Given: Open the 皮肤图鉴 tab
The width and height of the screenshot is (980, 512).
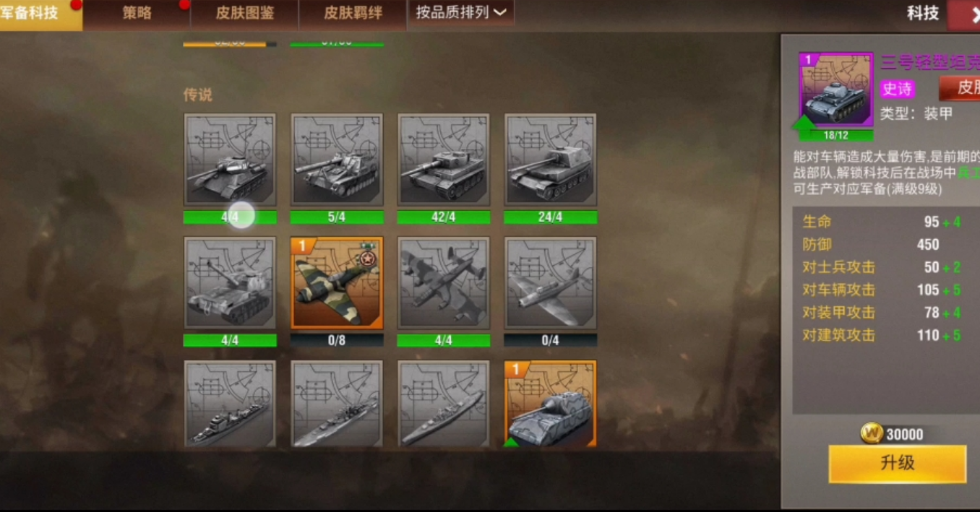Looking at the screenshot, I should tap(245, 13).
